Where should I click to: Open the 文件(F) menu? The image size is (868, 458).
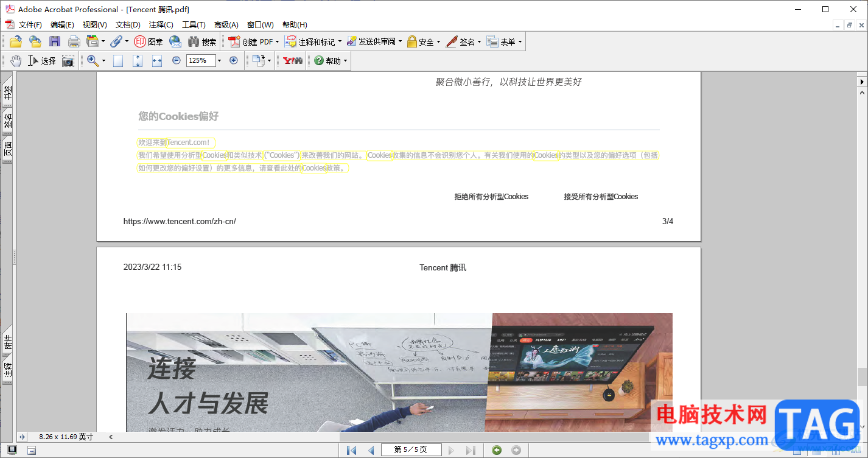point(30,25)
